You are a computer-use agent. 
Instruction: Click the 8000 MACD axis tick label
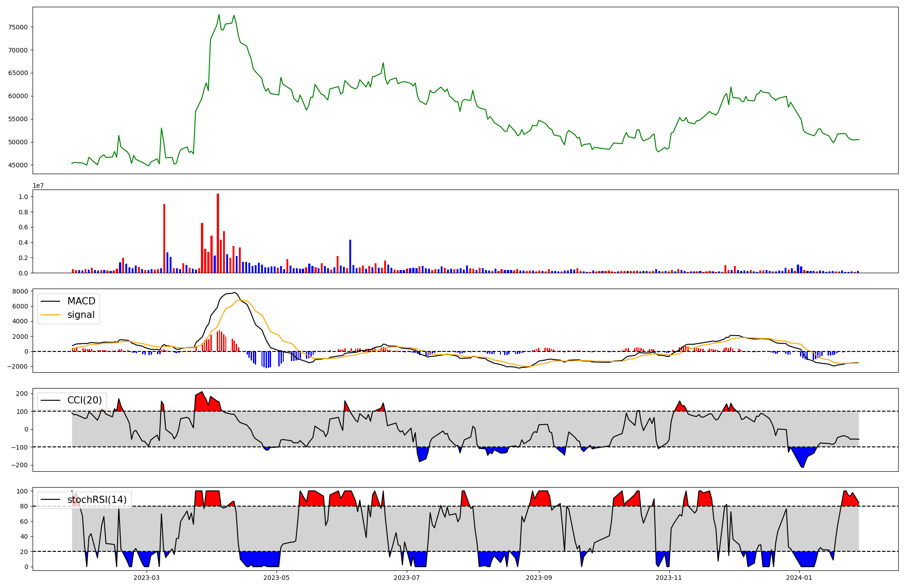tap(20, 291)
